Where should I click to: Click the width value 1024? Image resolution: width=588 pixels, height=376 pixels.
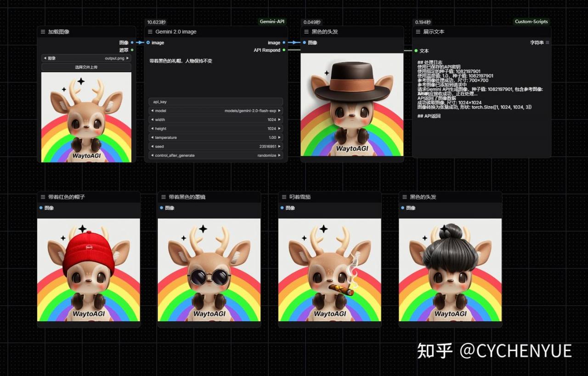coord(272,120)
